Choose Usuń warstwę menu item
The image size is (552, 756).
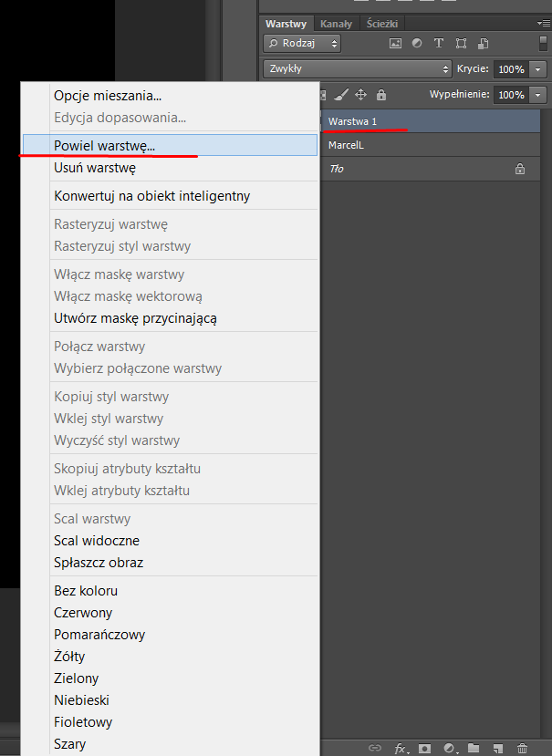[x=170, y=168]
